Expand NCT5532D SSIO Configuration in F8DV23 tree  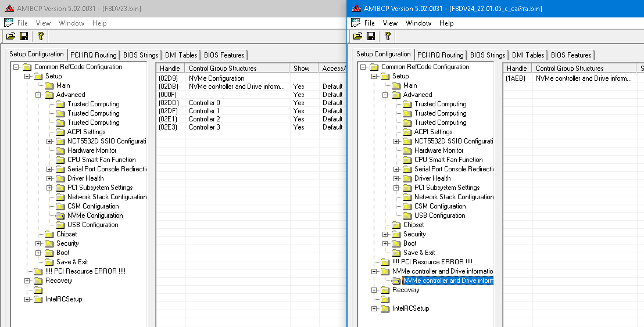coord(49,141)
